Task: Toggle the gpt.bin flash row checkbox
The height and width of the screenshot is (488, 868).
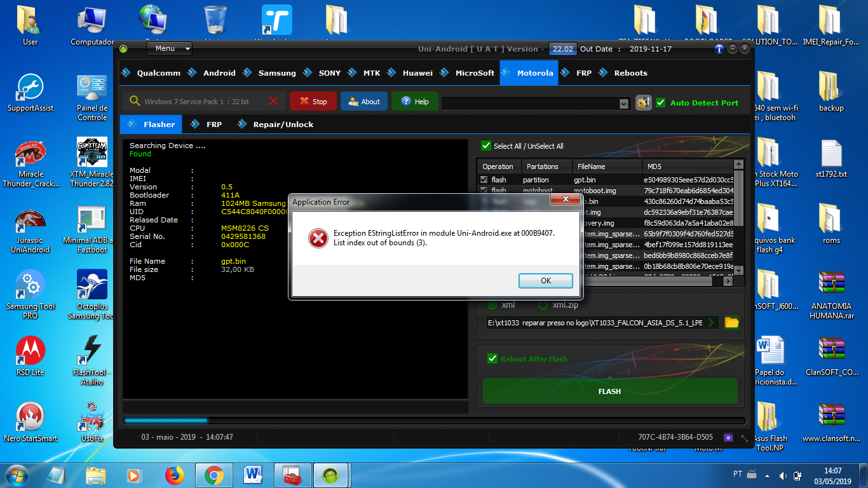Action: 484,180
